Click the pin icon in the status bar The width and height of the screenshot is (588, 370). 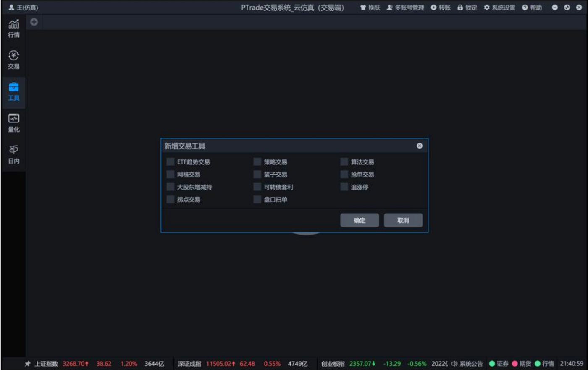[28, 364]
